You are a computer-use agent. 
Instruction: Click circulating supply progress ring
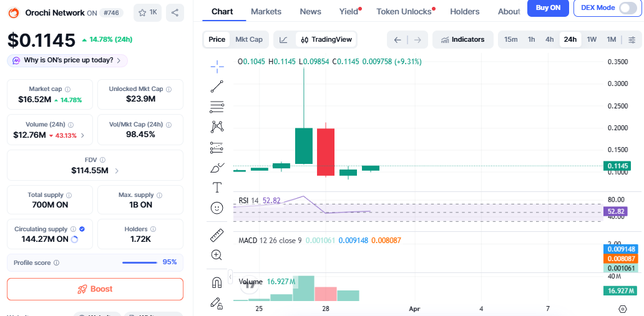click(x=74, y=239)
